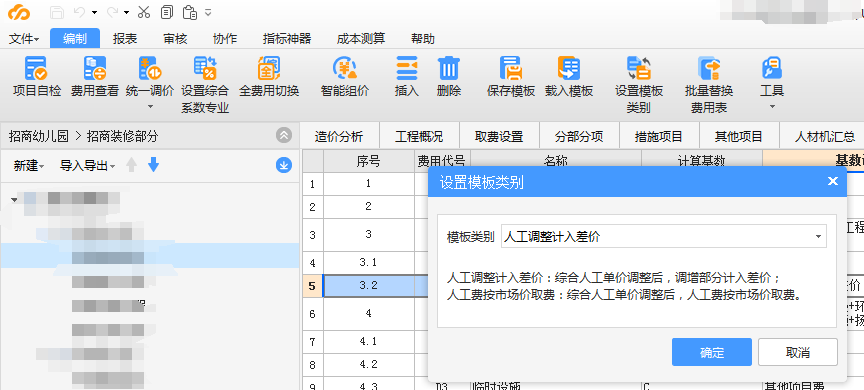Switch to 其他项目 tab
The image size is (864, 390).
click(739, 136)
